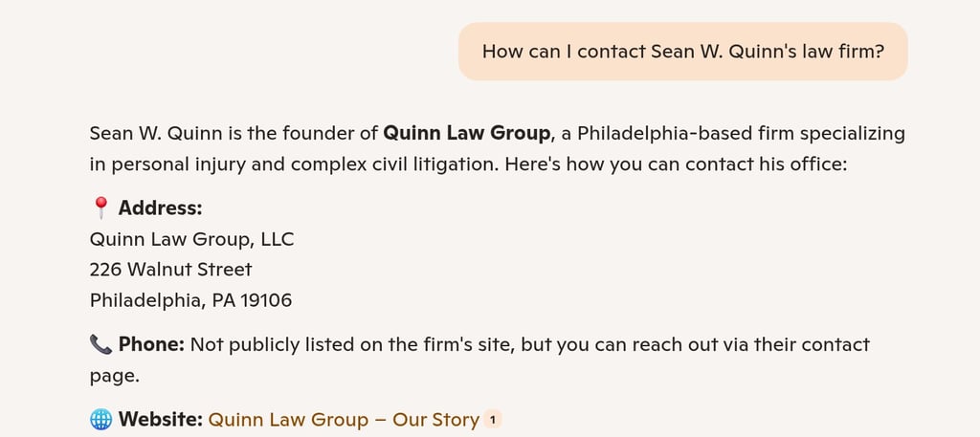980x437 pixels.
Task: Click the globe icon beside Website
Action: [x=100, y=420]
